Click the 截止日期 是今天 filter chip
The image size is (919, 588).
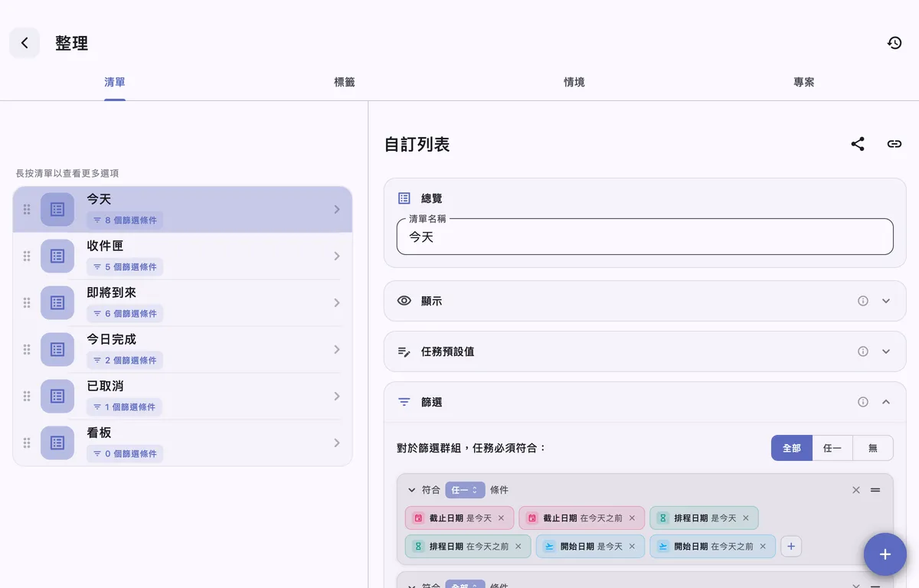[459, 518]
